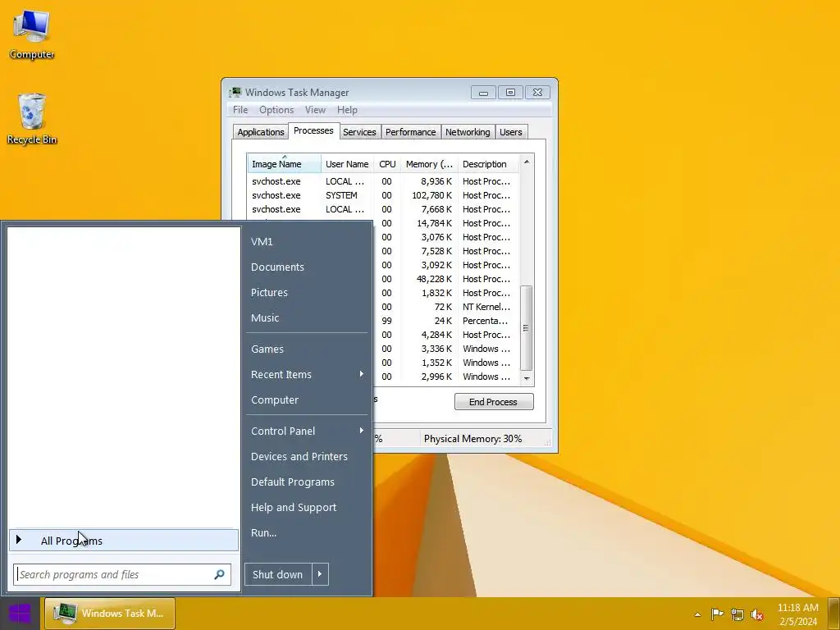
Task: Open the Help menu in Task Manager
Action: click(x=347, y=110)
